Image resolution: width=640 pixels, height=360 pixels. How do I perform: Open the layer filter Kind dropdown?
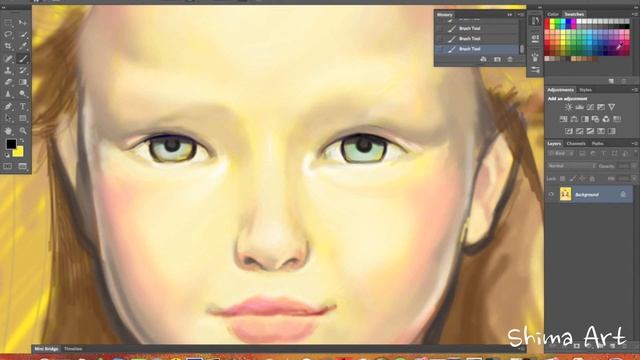pyautogui.click(x=562, y=154)
